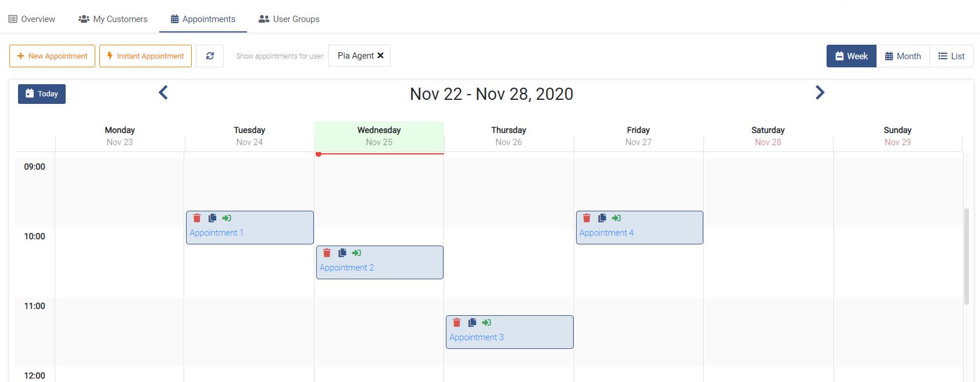Screen dimensions: 980x382
Task: Delete Appointment 1 using trash icon
Action: [197, 218]
